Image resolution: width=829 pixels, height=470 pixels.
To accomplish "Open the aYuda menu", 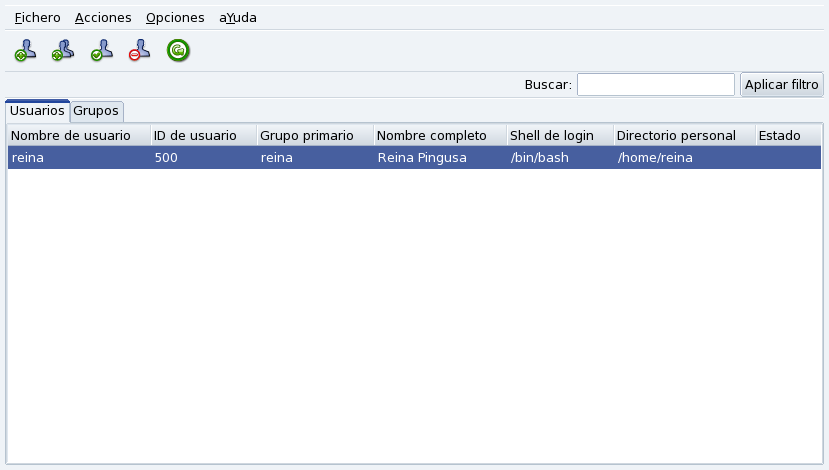I will [x=238, y=18].
